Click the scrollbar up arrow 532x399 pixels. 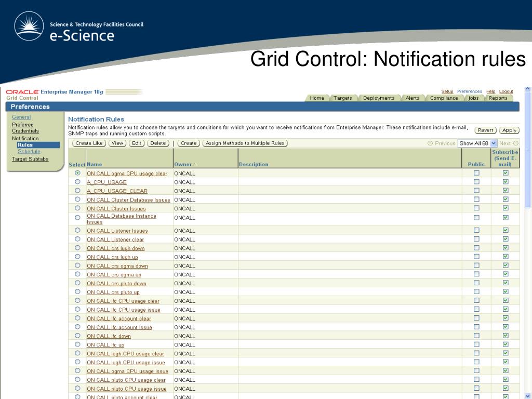pyautogui.click(x=527, y=89)
